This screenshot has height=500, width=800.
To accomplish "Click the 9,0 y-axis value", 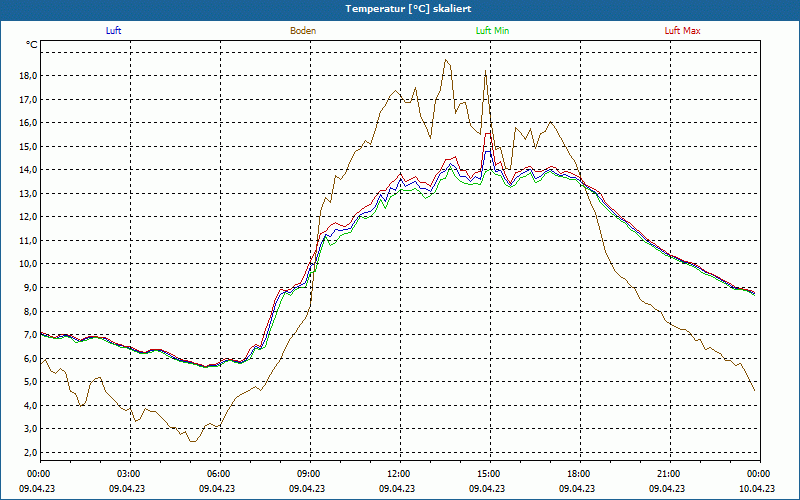I will tap(30, 288).
